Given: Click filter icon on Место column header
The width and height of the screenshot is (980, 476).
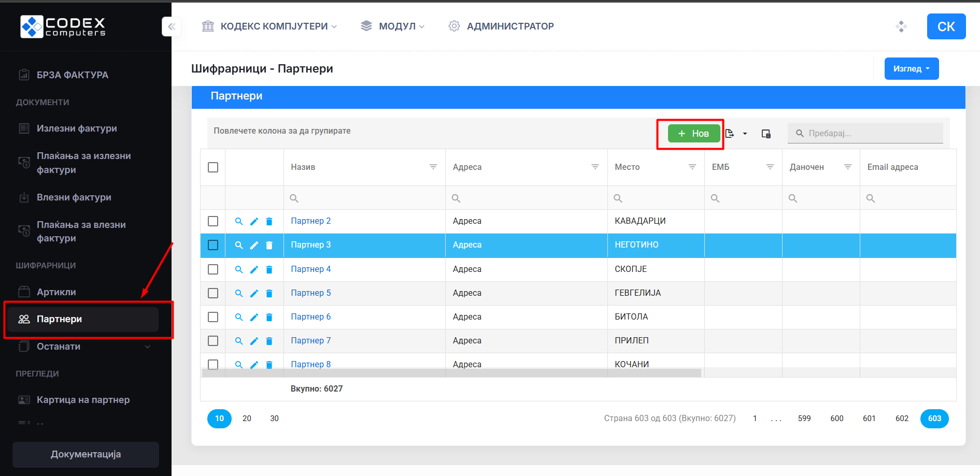Looking at the screenshot, I should tap(692, 167).
